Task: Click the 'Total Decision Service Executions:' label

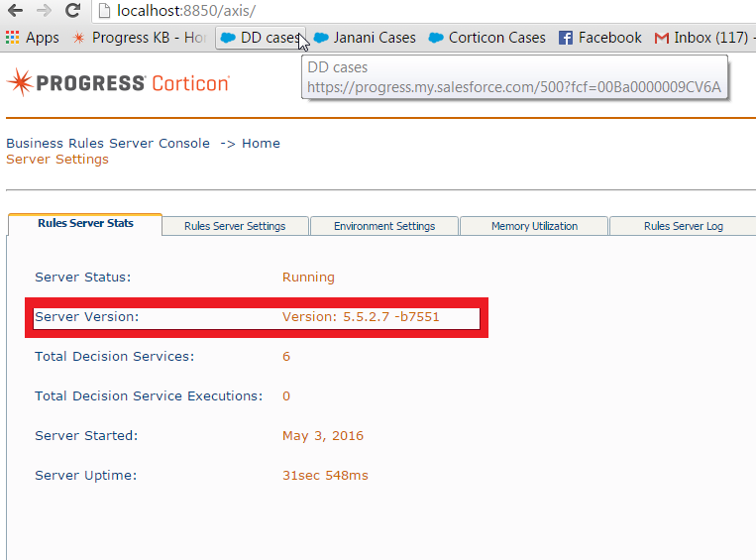Action: click(x=149, y=396)
